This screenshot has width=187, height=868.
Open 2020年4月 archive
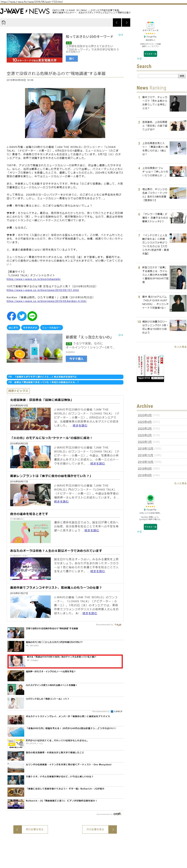pos(144,421)
